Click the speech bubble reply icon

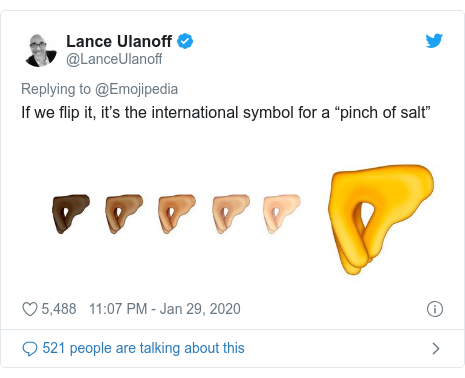click(x=30, y=349)
